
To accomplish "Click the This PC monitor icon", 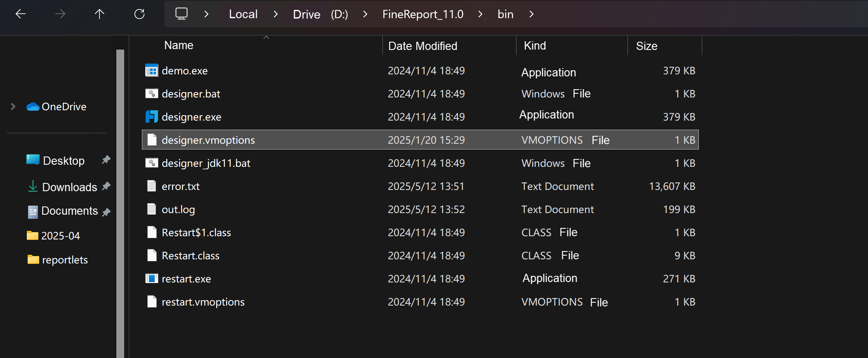I will [x=182, y=14].
